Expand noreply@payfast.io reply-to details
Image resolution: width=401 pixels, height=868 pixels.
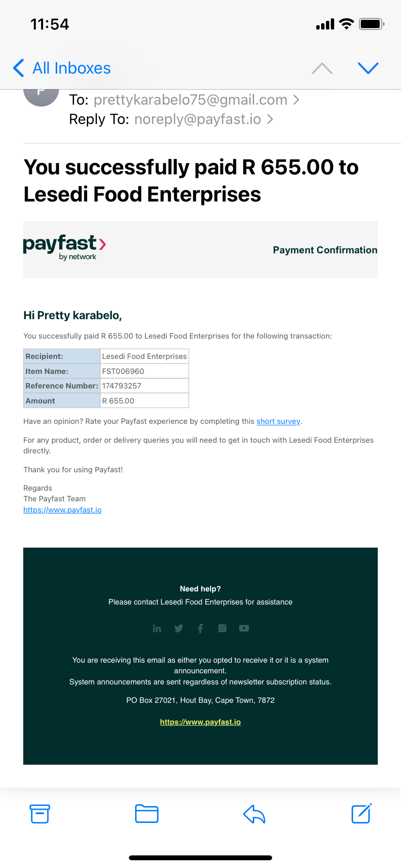[x=203, y=119]
